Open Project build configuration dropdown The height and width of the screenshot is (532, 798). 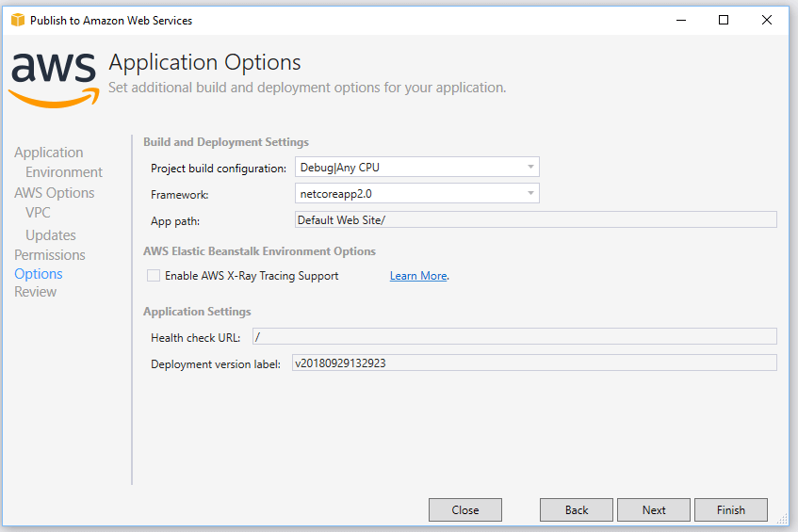(416, 168)
